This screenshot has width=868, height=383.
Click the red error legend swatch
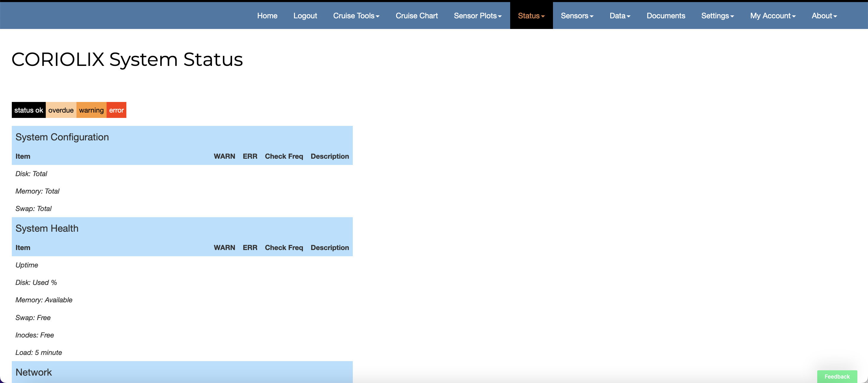click(x=116, y=110)
